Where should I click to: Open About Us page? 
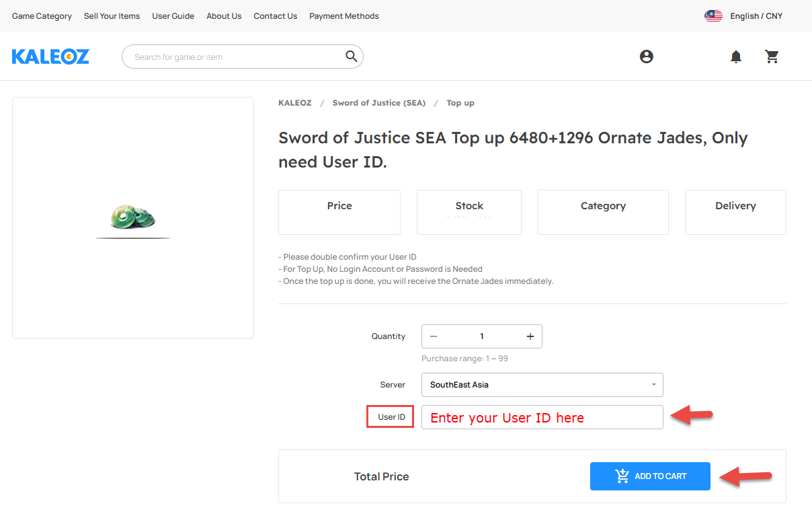pos(224,16)
